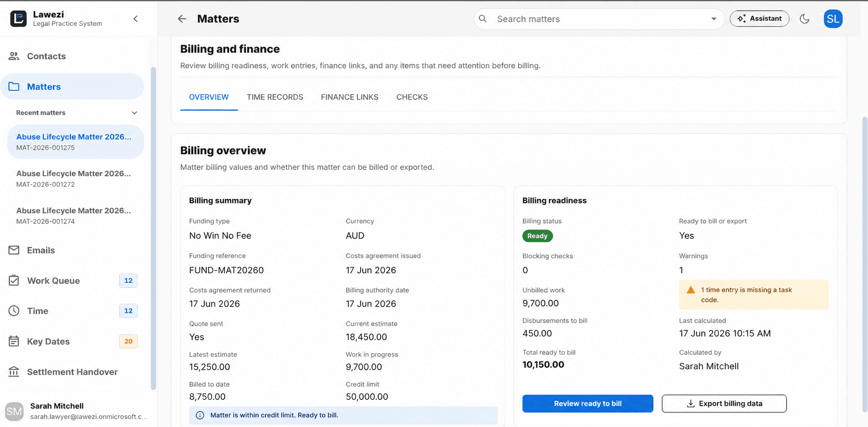
Task: Click the search magnifier icon
Action: coord(483,19)
